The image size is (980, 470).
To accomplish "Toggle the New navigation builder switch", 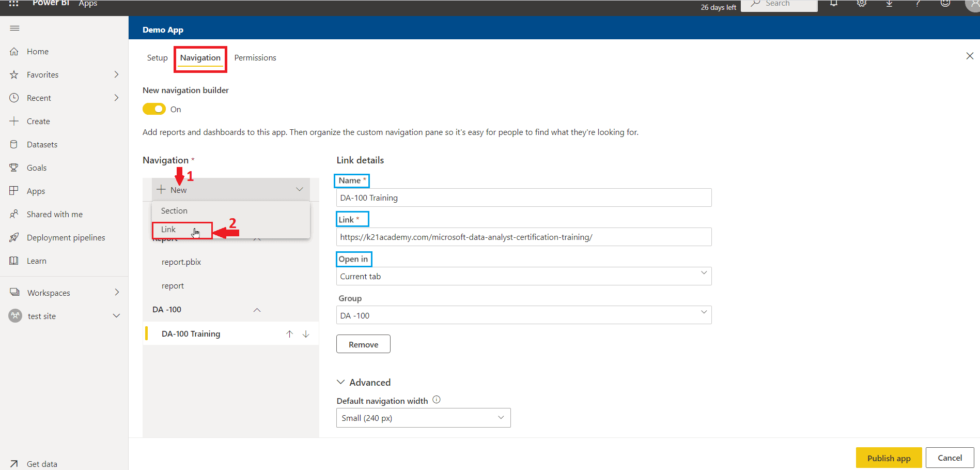I will pyautogui.click(x=154, y=109).
